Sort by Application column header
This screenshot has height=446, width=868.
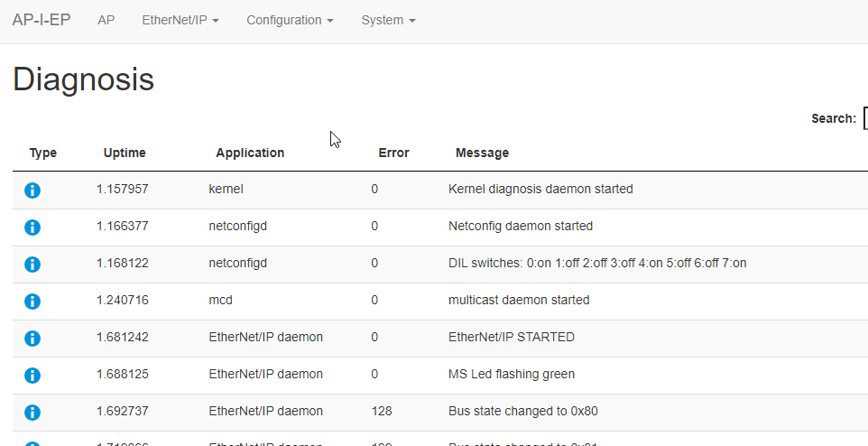tap(250, 153)
